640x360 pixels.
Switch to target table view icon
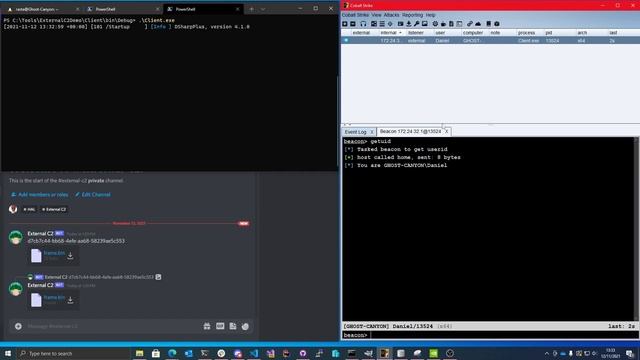click(x=390, y=24)
